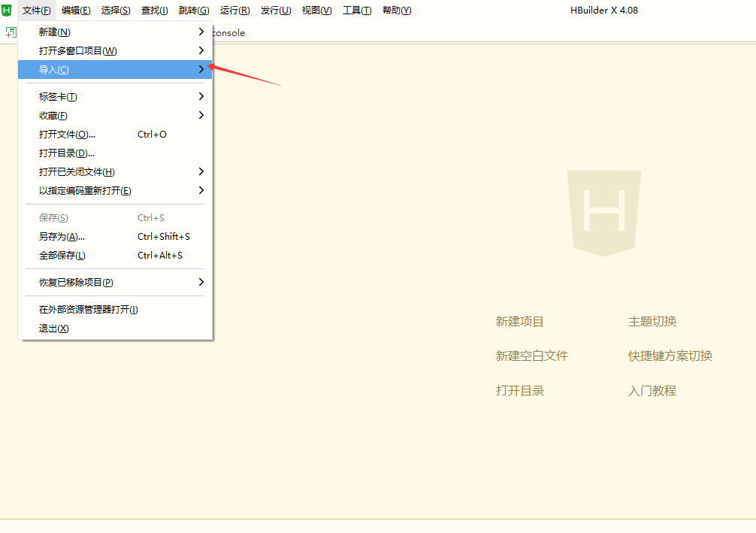Viewport: 756px width, 533px height.
Task: Expand 以指定编码重新打开(E) submenu
Action: pyautogui.click(x=115, y=190)
